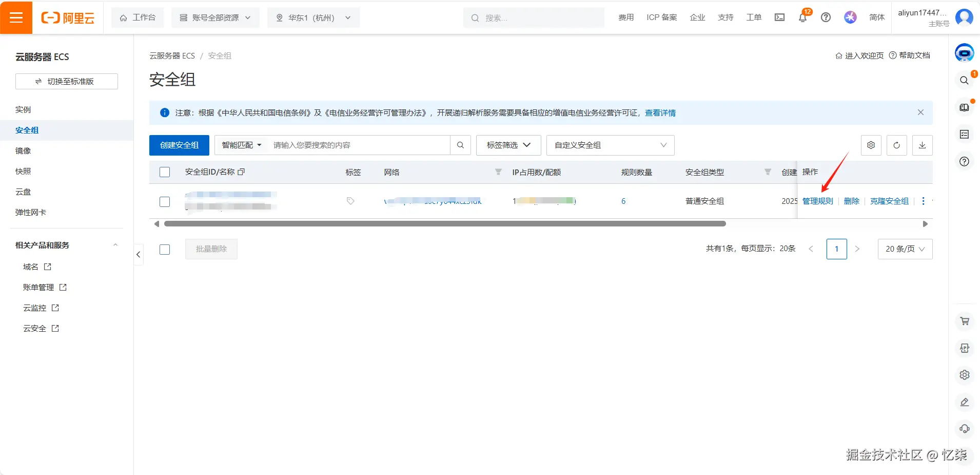Click the 创建安全组 button

click(179, 145)
